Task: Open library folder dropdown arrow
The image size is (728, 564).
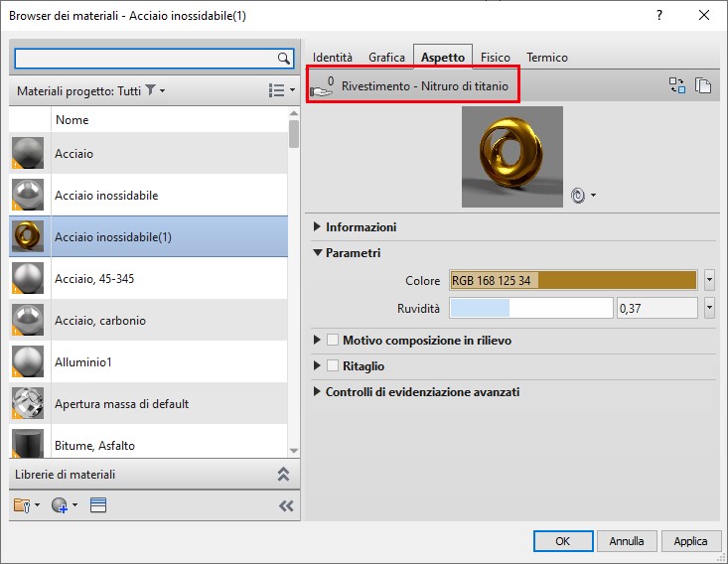Action: click(x=37, y=505)
